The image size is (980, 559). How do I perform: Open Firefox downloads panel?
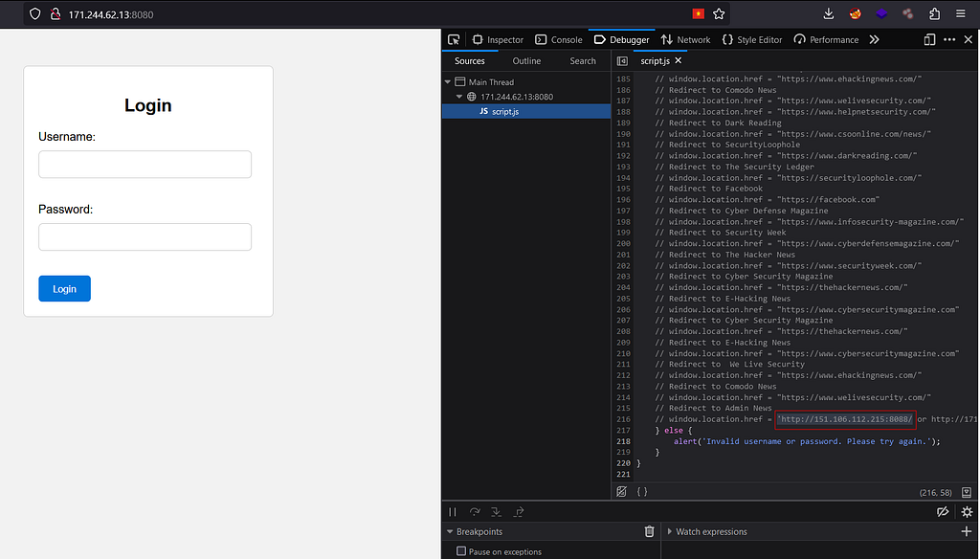[829, 13]
